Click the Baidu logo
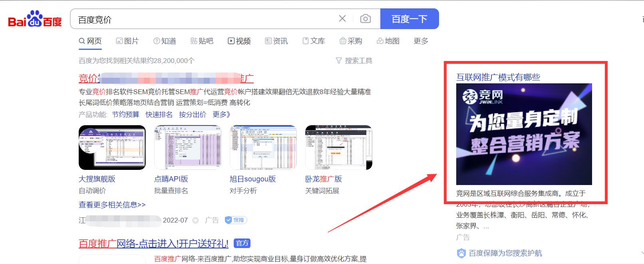This screenshot has height=264, width=644. pos(35,19)
